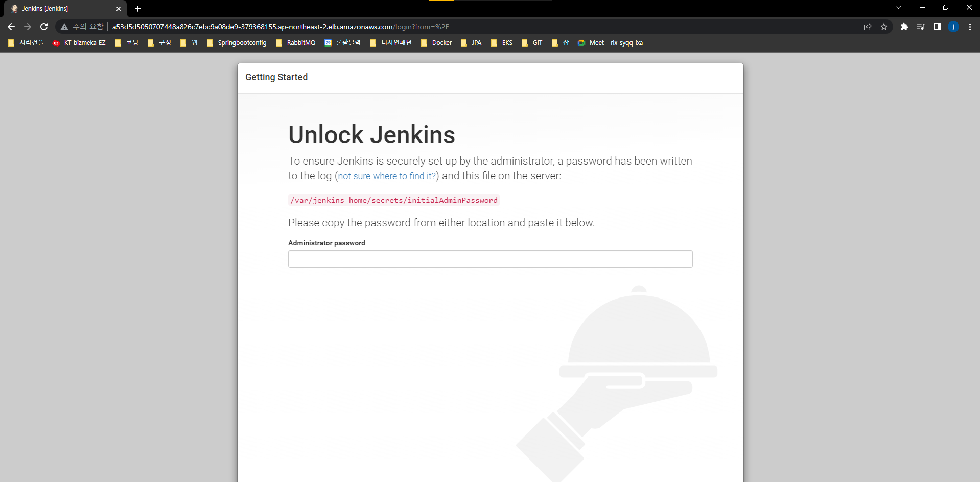980x482 pixels.
Task: Reload the Jenkins page
Action: [x=44, y=27]
